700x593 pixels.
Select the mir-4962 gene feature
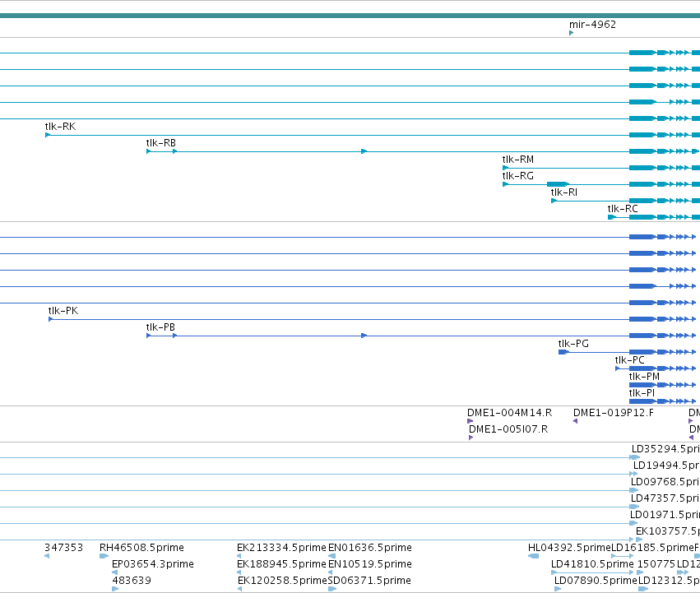(x=592, y=25)
